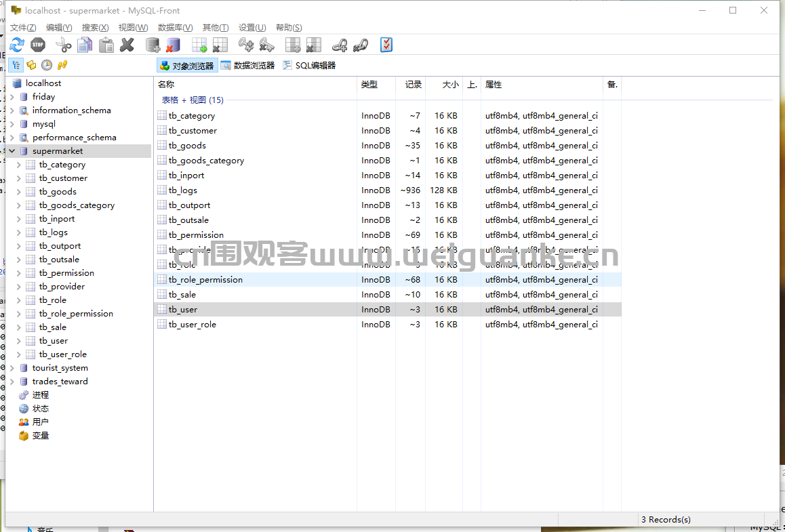
Task: Select tb_sale row in table list
Action: pos(388,294)
